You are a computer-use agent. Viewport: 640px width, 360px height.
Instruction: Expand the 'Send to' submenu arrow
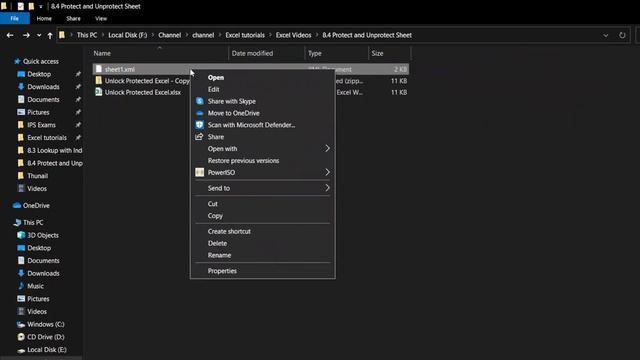coord(327,188)
